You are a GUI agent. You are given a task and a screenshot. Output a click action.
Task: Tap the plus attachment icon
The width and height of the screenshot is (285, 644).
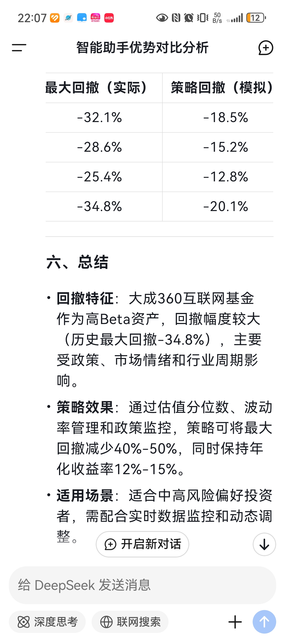click(235, 622)
